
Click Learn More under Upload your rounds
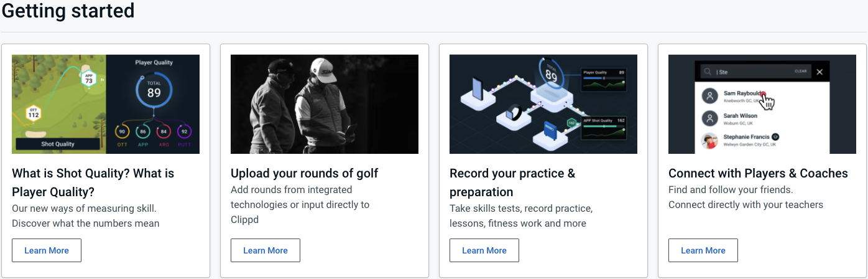click(x=265, y=250)
